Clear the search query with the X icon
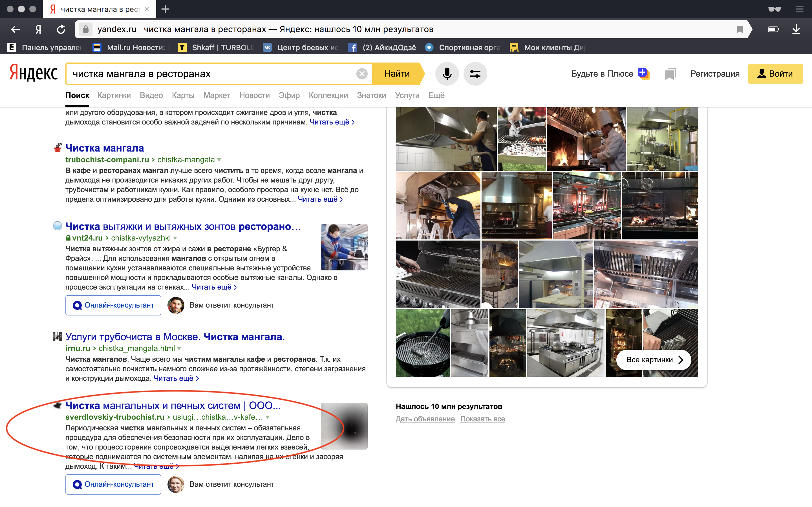This screenshot has width=812, height=507. coord(362,74)
